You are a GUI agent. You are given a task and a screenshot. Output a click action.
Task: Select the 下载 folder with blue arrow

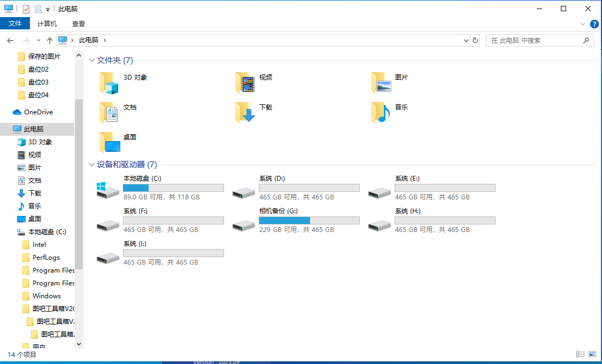pos(245,113)
